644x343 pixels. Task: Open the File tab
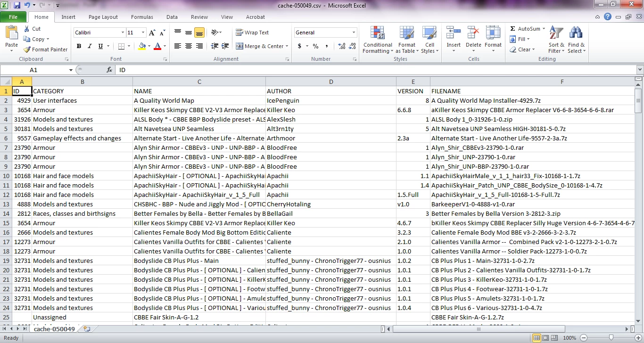click(13, 17)
